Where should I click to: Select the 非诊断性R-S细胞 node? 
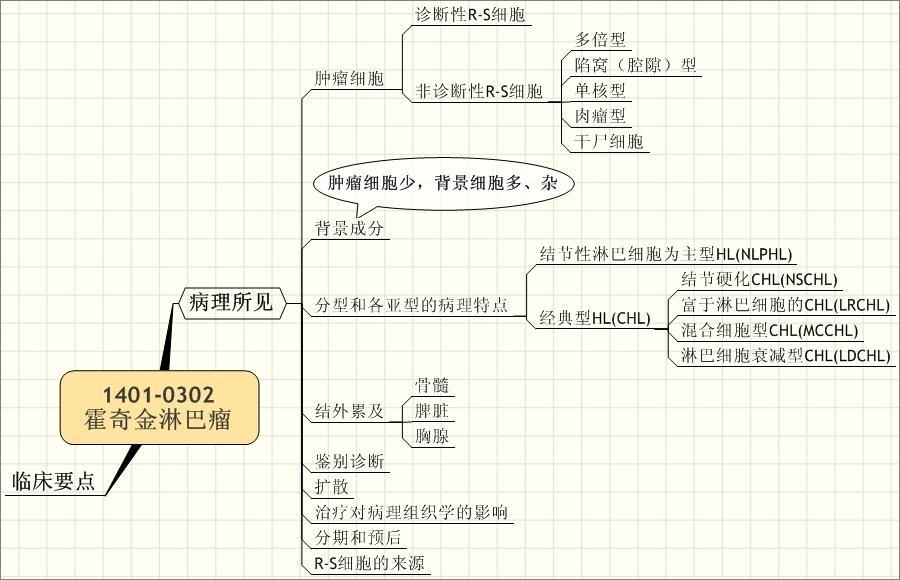(479, 91)
